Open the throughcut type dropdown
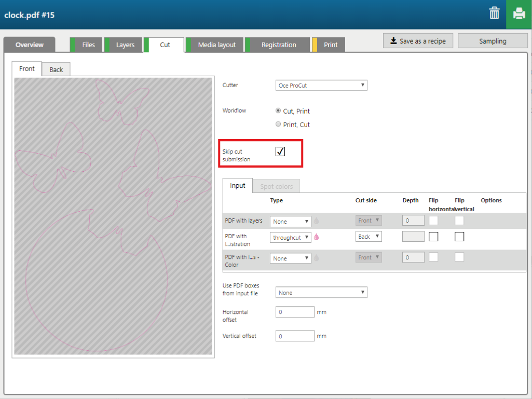 click(x=291, y=237)
